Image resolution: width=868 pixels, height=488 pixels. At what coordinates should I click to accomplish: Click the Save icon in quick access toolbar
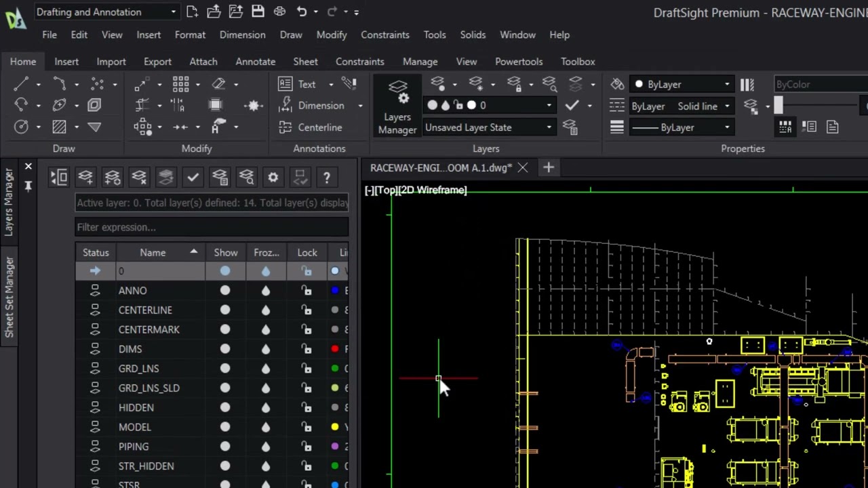pos(258,12)
